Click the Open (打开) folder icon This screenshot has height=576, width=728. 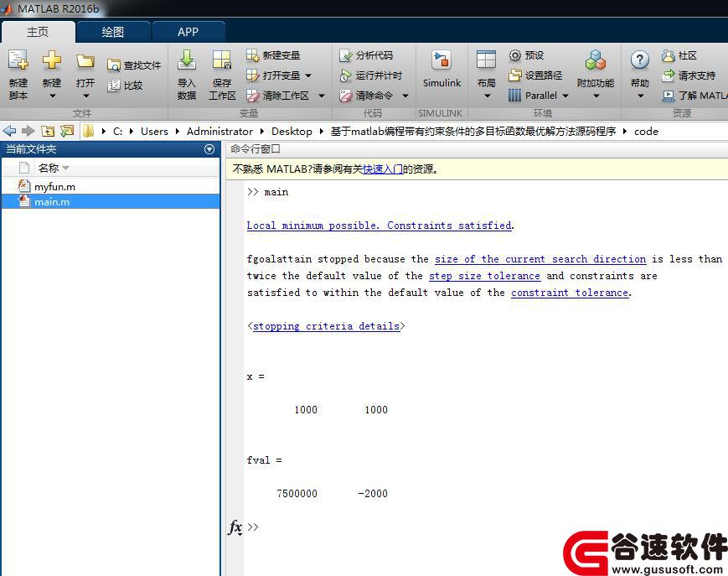click(x=85, y=61)
